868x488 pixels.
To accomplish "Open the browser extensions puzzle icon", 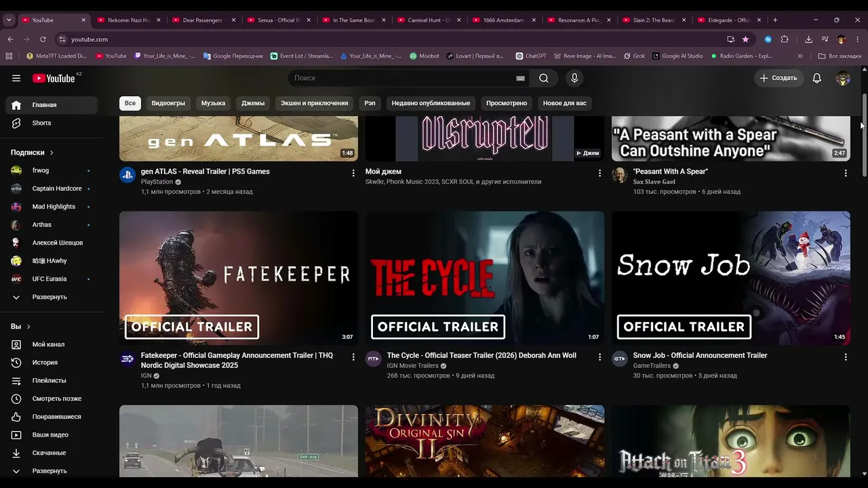I will point(785,39).
